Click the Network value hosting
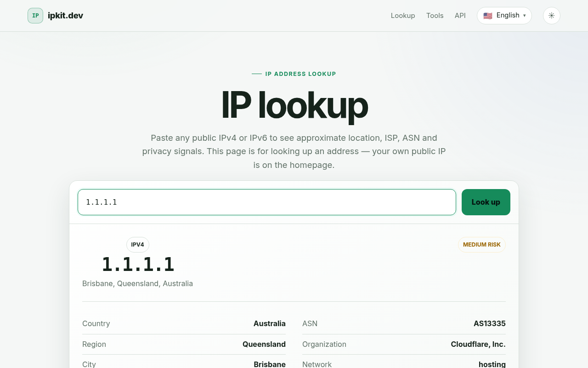This screenshot has height=368, width=588. pyautogui.click(x=492, y=364)
